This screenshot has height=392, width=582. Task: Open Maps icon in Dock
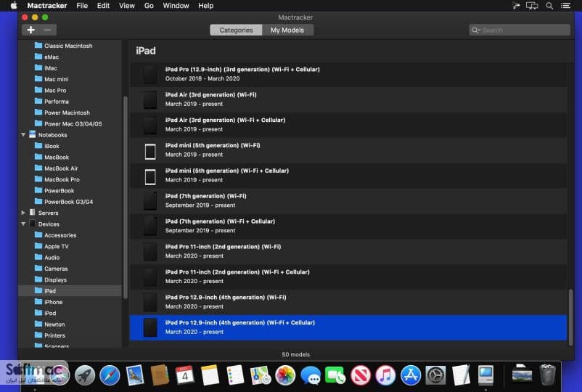point(261,375)
